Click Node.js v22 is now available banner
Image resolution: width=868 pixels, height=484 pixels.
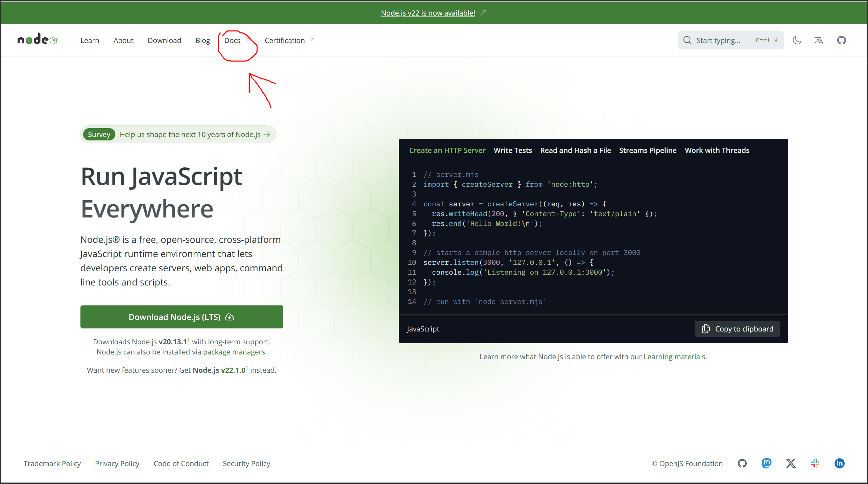point(428,13)
